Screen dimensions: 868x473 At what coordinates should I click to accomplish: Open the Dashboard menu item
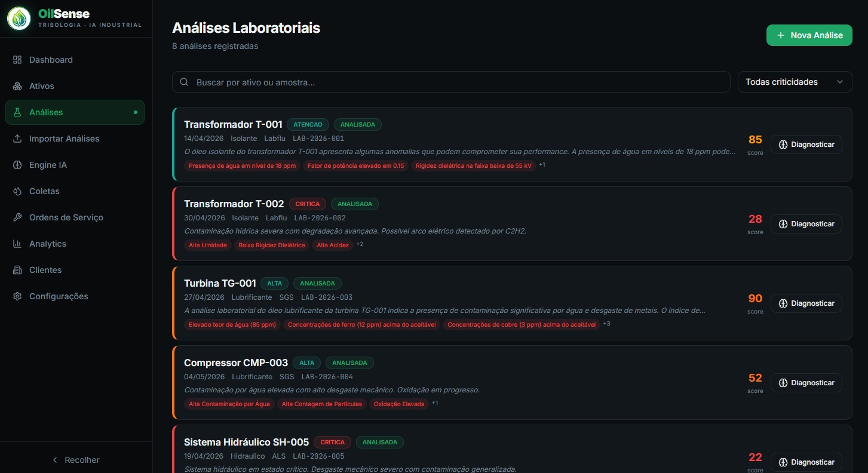coord(75,60)
